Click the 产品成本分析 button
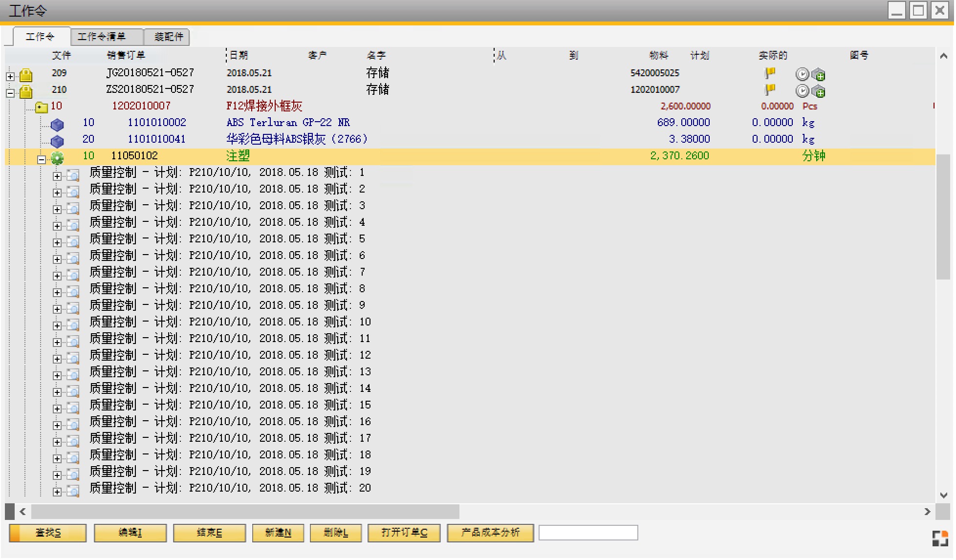This screenshot has width=956, height=560. point(490,533)
